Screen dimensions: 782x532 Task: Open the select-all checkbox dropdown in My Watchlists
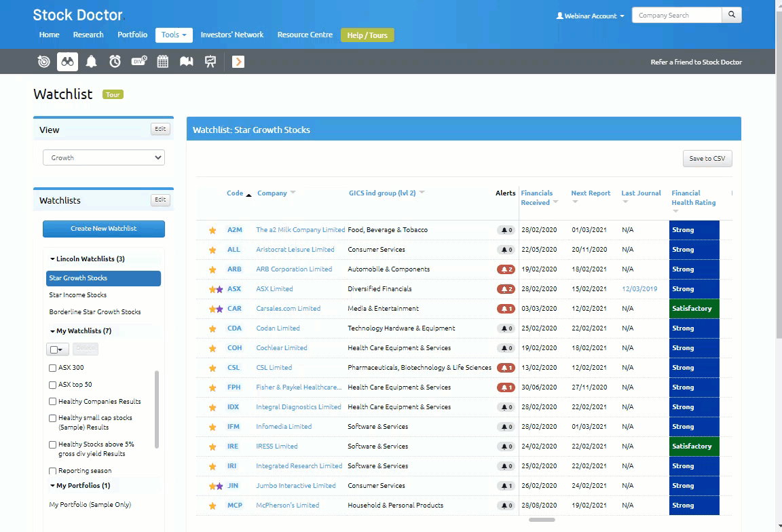57,349
